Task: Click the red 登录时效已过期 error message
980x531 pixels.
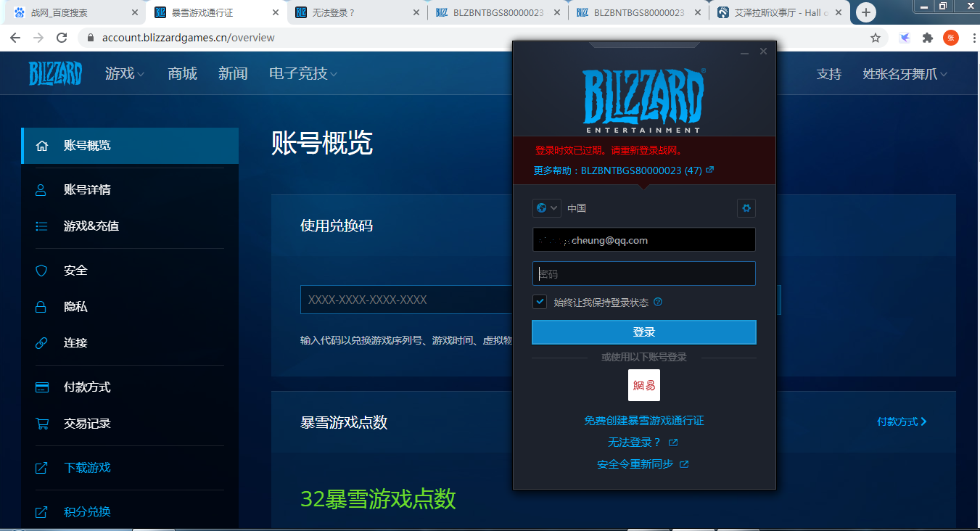Action: pyautogui.click(x=609, y=151)
